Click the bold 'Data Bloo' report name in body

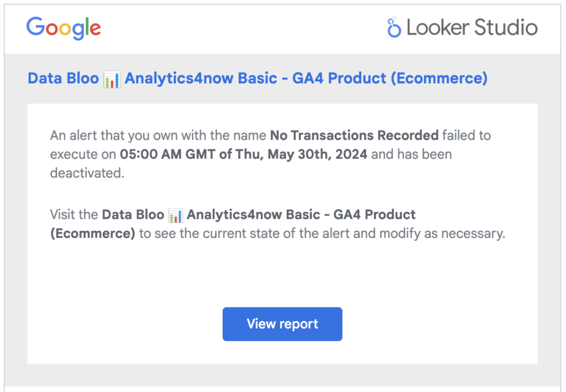133,214
